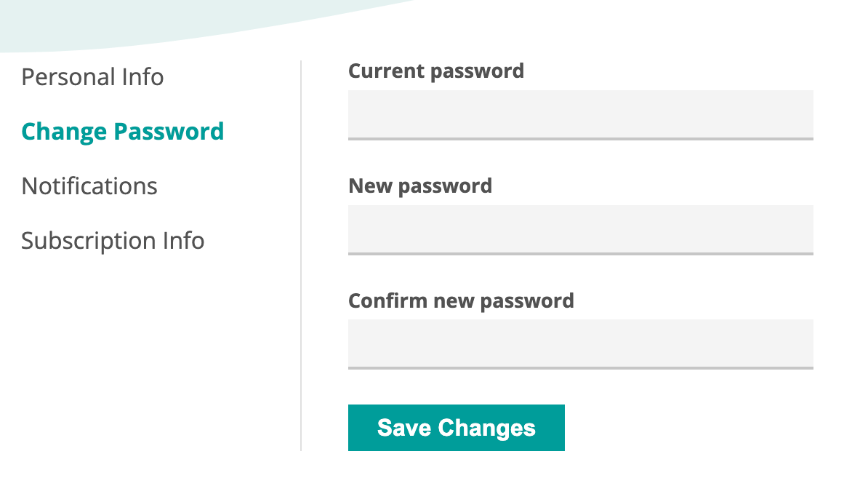
Task: Open Subscription Info from the sidebar
Action: coord(113,241)
